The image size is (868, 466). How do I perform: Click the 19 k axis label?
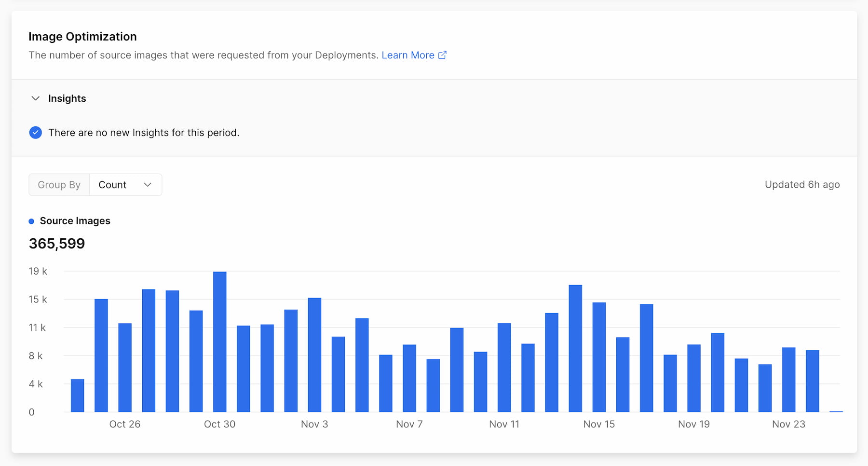[38, 271]
